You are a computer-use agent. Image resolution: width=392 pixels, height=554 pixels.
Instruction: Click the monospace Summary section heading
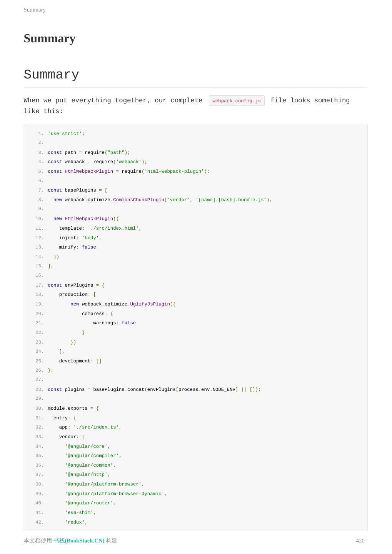click(x=52, y=75)
